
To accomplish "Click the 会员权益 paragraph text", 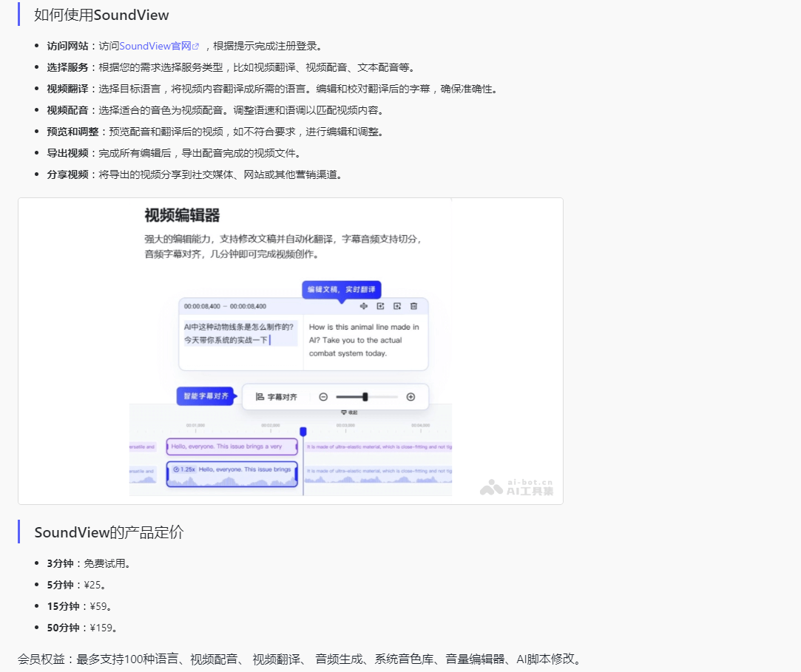I will coord(300,659).
